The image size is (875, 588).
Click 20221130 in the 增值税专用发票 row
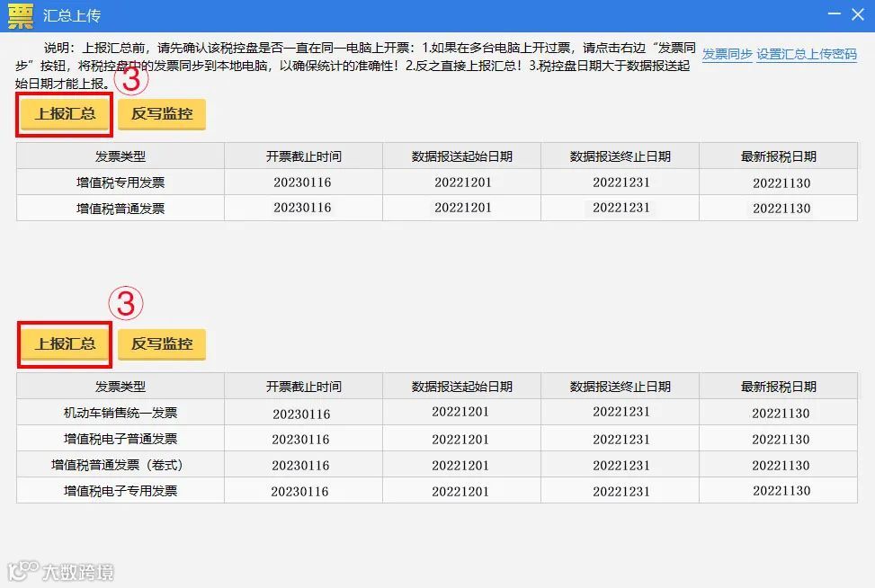(781, 183)
